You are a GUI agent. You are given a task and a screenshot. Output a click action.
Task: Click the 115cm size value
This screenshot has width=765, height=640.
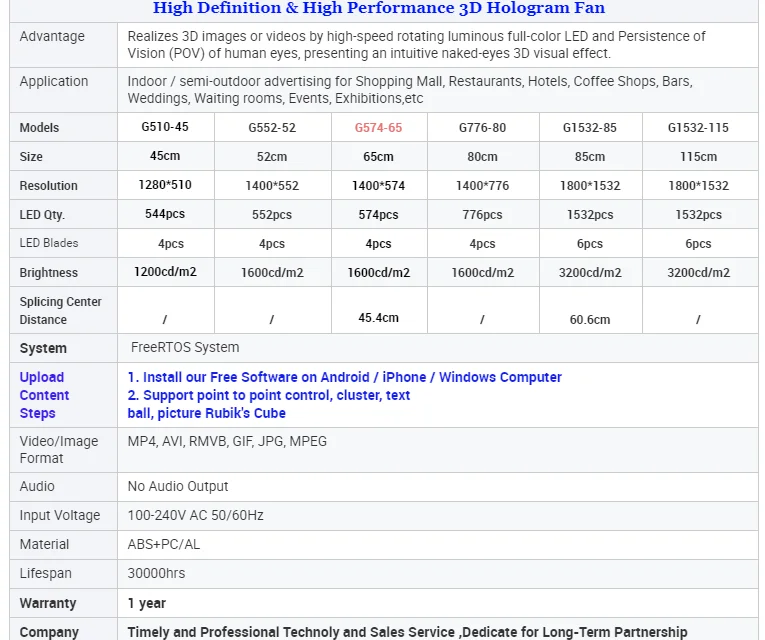[x=698, y=157]
